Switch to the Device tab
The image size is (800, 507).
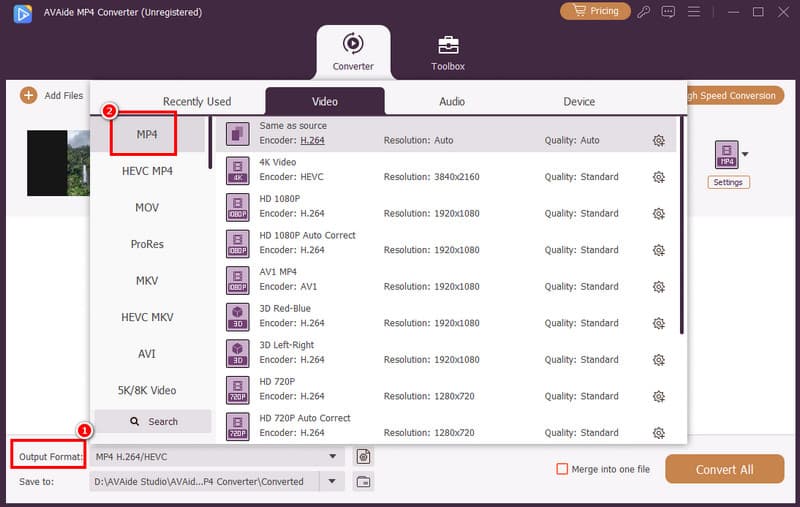(x=579, y=101)
